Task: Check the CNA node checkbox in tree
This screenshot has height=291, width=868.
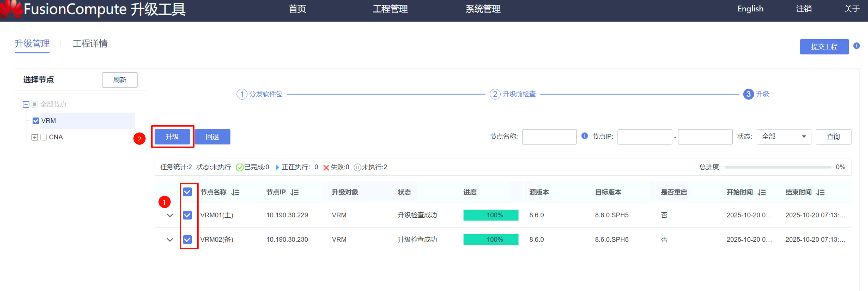Action: tap(44, 137)
